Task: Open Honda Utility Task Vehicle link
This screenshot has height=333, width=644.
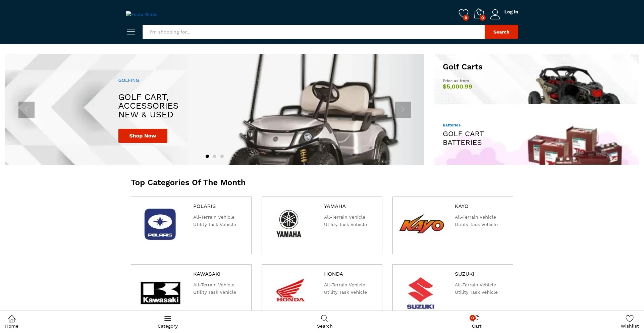Action: [345, 292]
